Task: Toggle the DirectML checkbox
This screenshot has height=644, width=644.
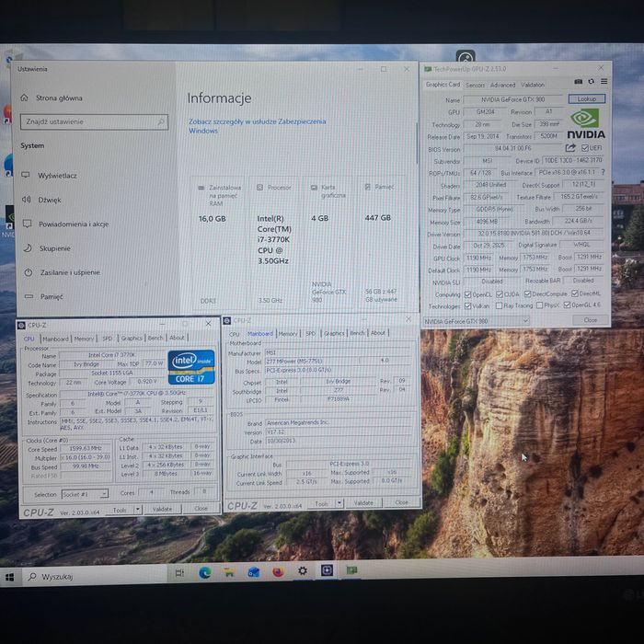Action: 575,293
